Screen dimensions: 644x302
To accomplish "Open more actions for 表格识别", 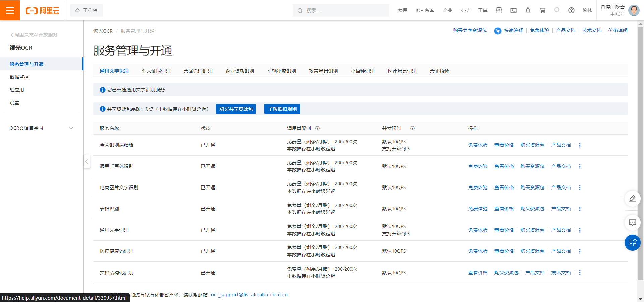I will [x=580, y=209].
